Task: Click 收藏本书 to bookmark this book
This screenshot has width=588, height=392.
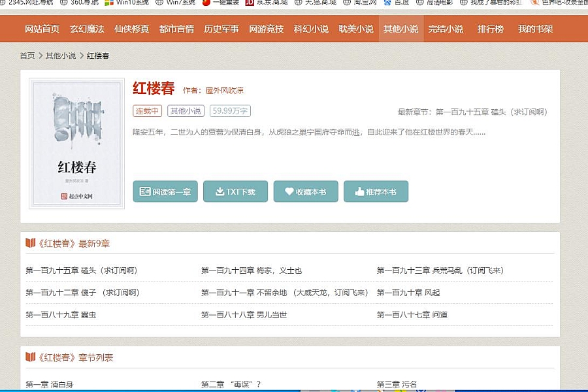Action: (x=306, y=191)
